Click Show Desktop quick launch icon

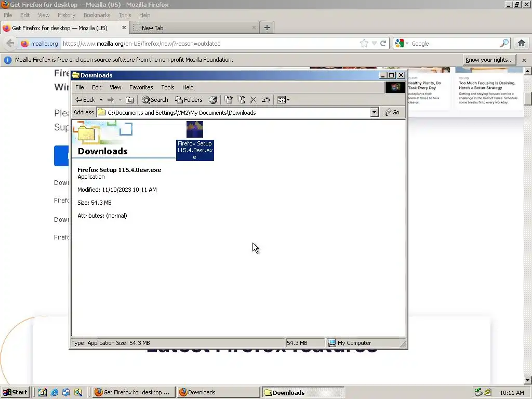(43, 392)
